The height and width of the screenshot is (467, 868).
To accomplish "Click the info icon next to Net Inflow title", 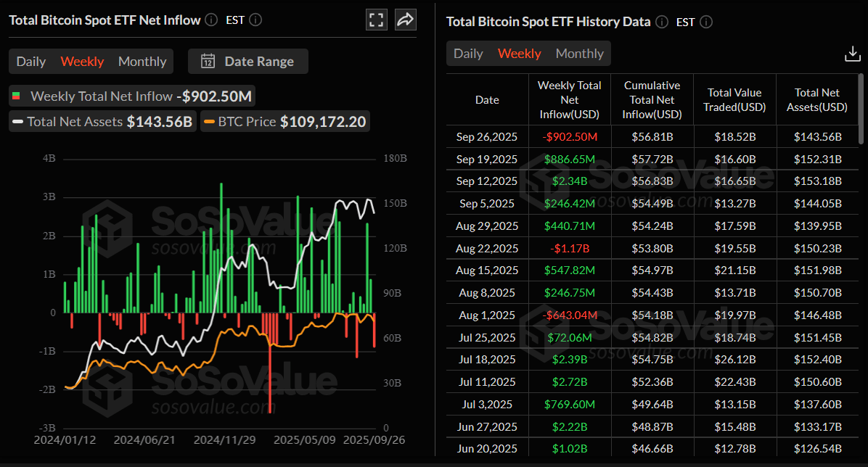I will pos(210,20).
